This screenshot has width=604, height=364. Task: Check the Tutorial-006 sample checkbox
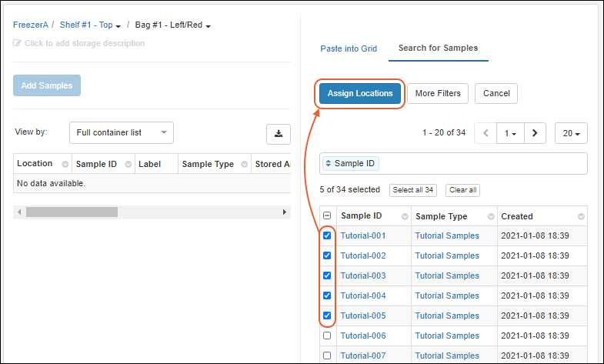327,336
